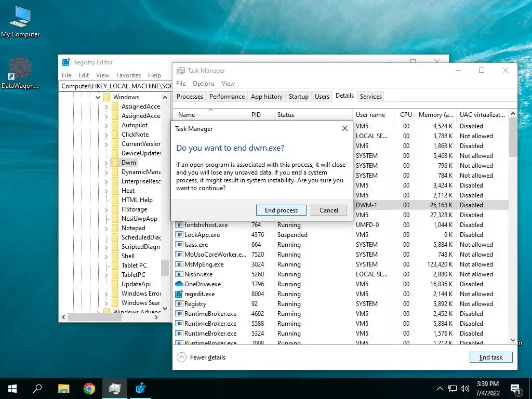532x399 pixels.
Task: Switch to the Performance tab
Action: point(227,96)
